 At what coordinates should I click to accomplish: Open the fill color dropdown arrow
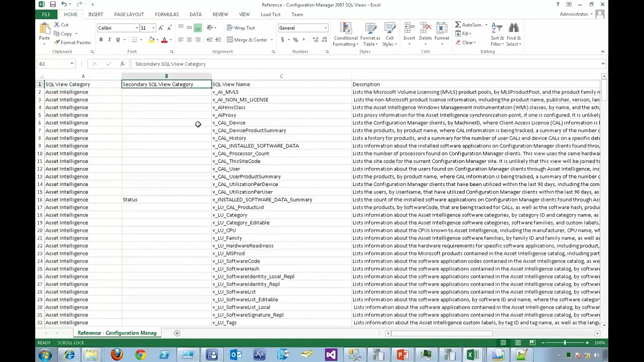click(157, 40)
